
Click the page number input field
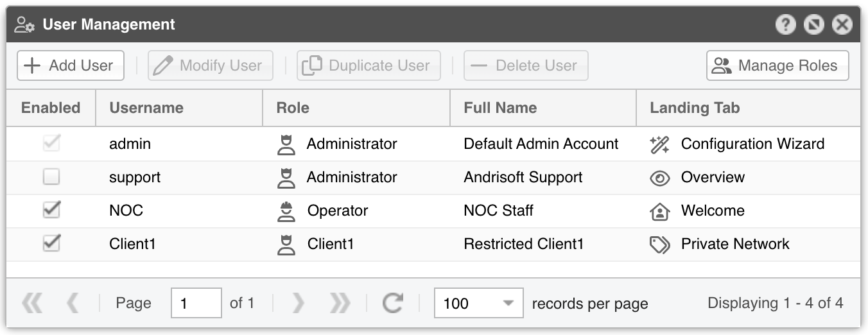[196, 303]
